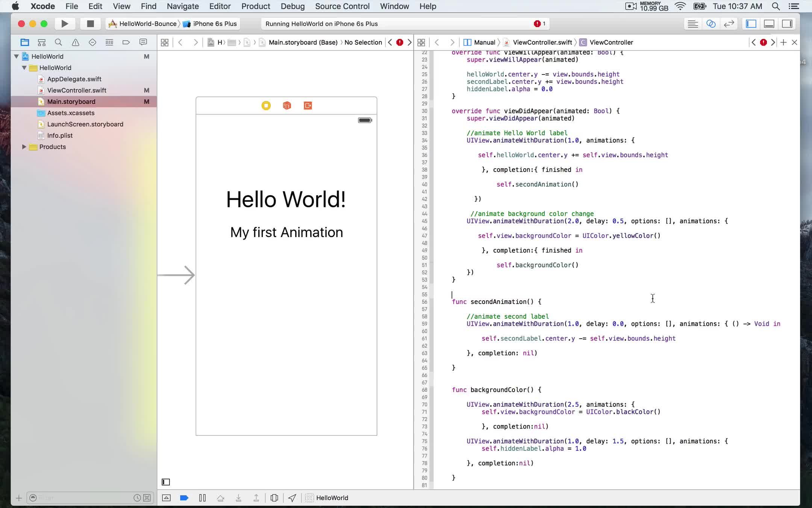Screen dimensions: 812x508
Task: Click the Stop button in toolbar
Action: [x=90, y=24]
